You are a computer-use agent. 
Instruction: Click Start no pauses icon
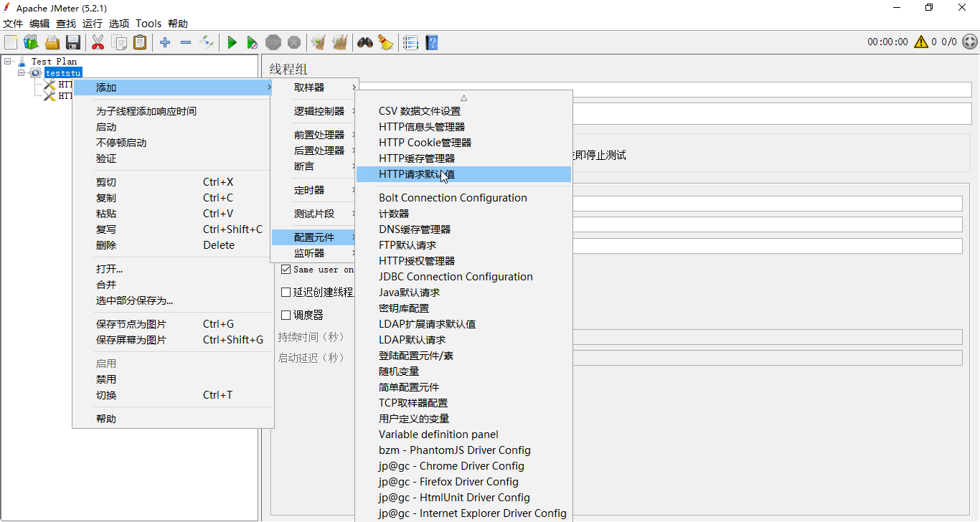point(253,42)
